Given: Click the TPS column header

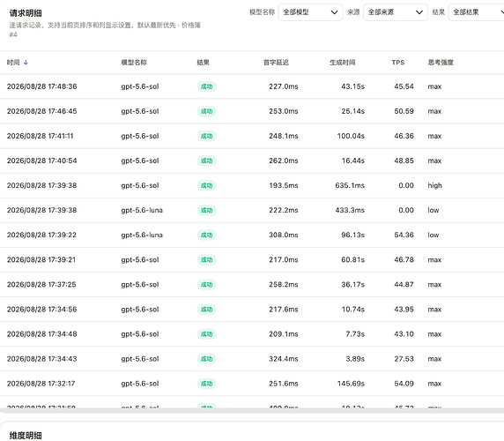Looking at the screenshot, I should coord(398,63).
